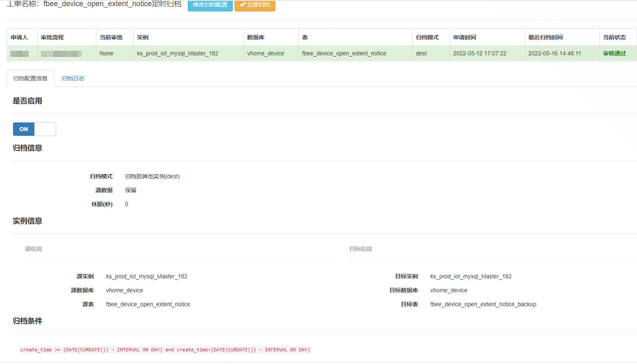Switch to the 归档日志 tab
637x364 pixels.
pos(73,78)
